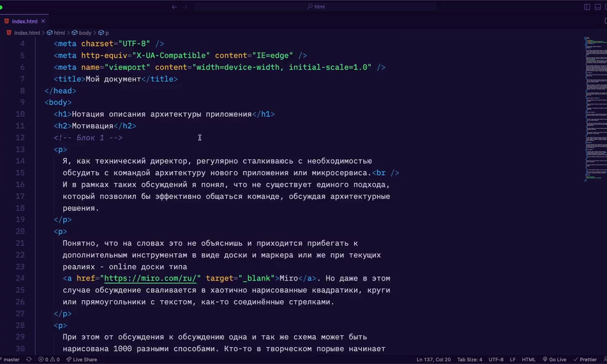Click the Prettier status item

click(x=585, y=359)
